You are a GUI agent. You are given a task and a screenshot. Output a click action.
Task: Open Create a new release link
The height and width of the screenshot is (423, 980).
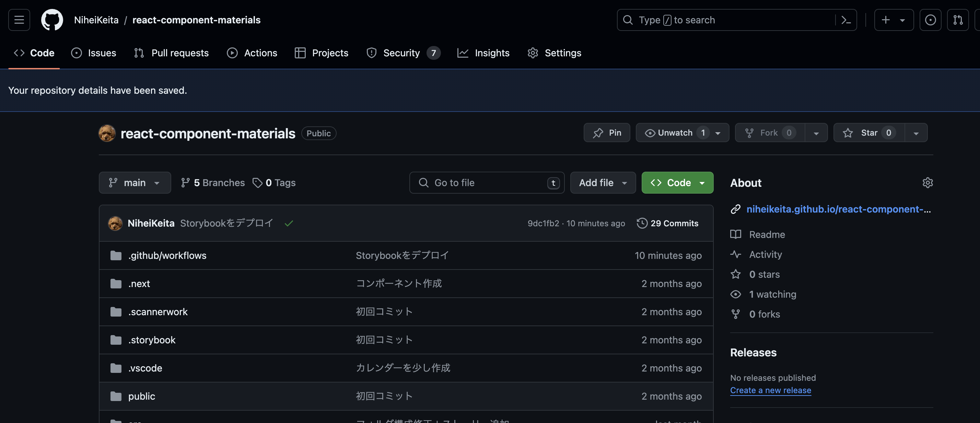point(770,390)
